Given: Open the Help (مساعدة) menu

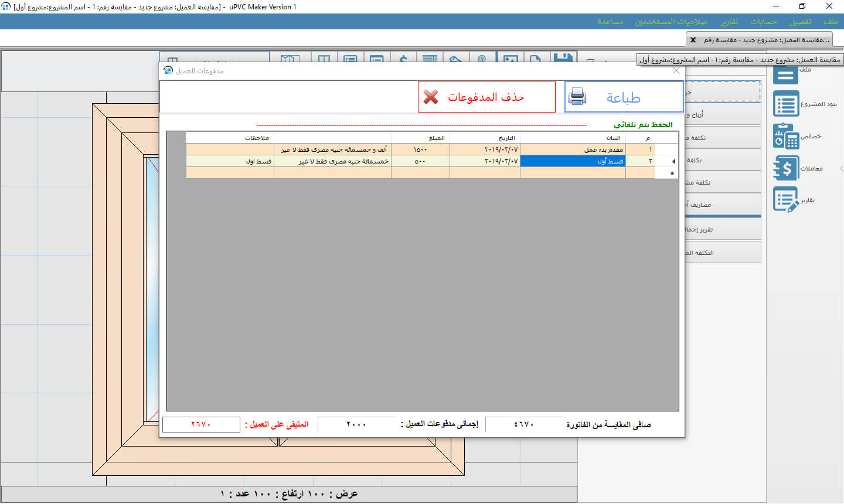Looking at the screenshot, I should point(610,22).
